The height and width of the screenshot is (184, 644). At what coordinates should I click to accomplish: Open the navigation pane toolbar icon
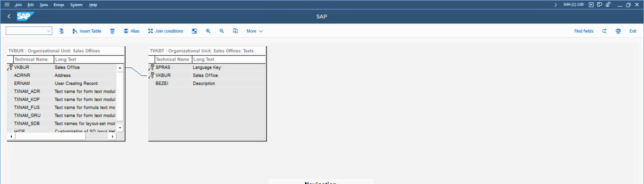click(x=194, y=31)
